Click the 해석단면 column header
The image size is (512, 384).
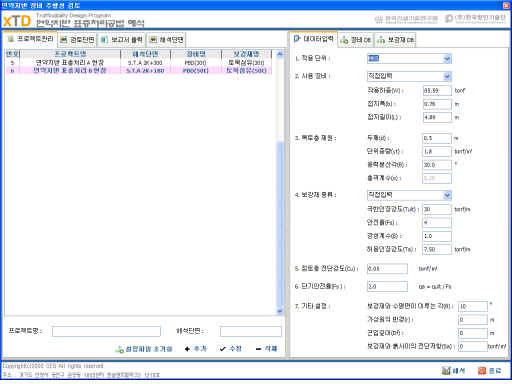coord(145,54)
